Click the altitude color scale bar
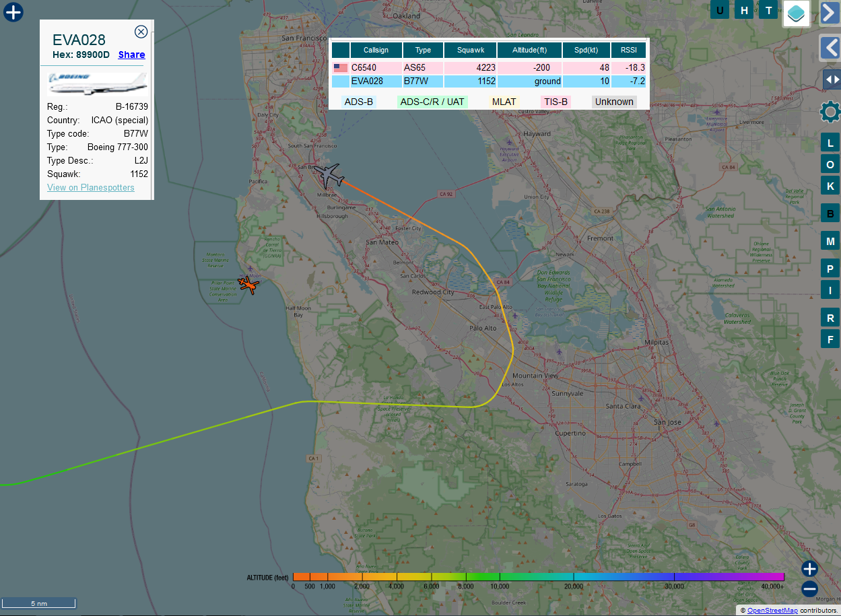Viewport: 841px width, 616px height. click(539, 576)
